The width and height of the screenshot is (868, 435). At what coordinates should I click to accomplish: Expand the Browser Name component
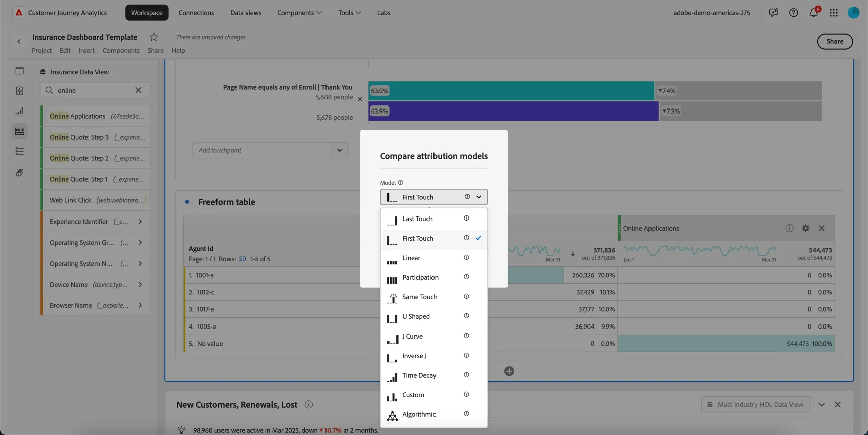pyautogui.click(x=140, y=305)
